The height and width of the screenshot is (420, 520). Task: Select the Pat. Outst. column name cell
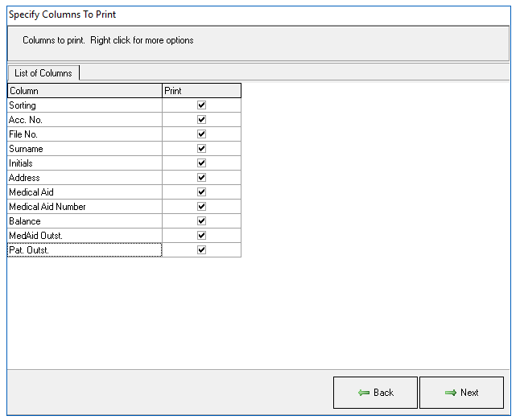(x=85, y=250)
